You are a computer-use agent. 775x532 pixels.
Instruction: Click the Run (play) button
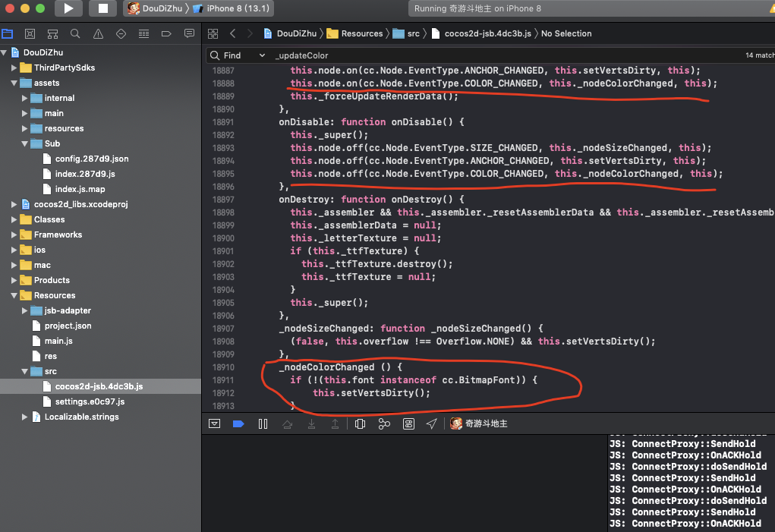pos(69,8)
